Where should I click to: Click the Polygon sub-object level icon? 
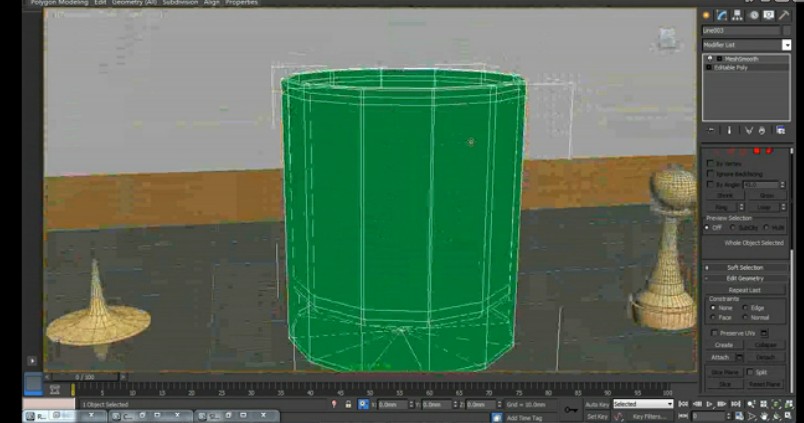pos(757,150)
